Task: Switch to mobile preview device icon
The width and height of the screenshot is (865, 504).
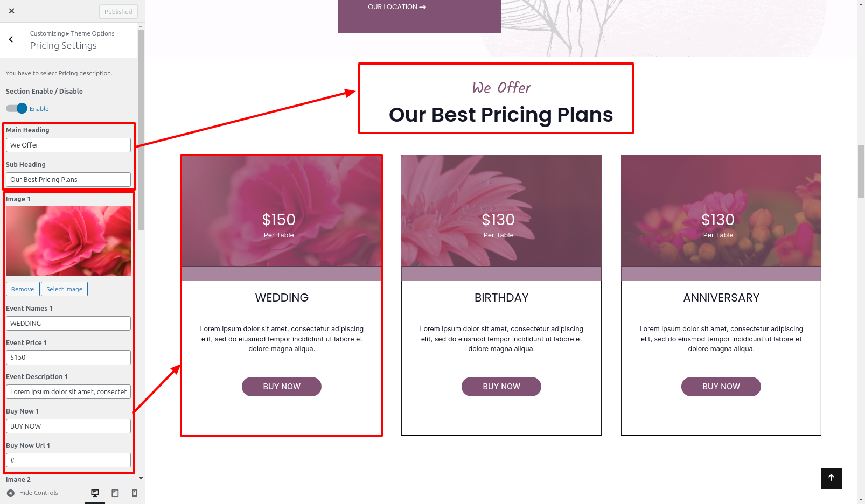Action: click(x=135, y=493)
